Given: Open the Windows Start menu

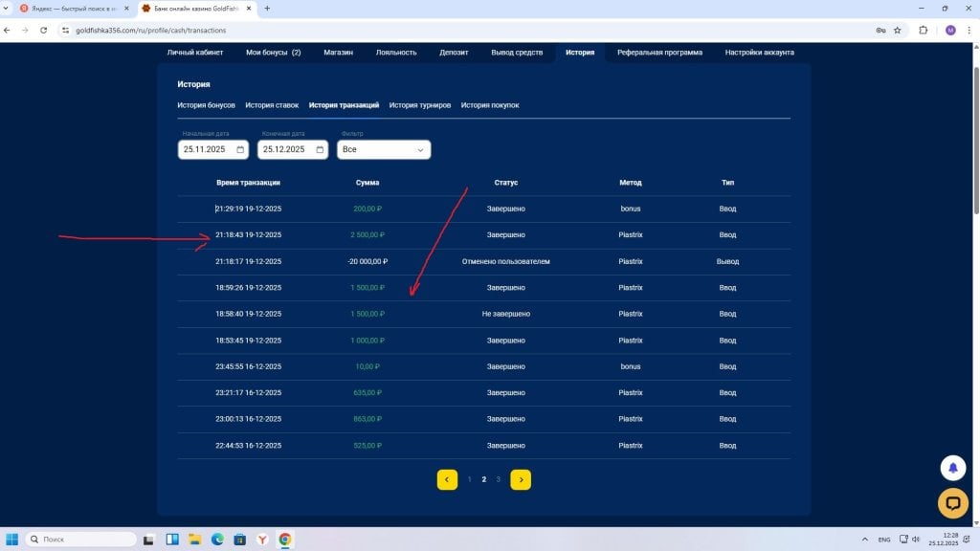Looking at the screenshot, I should tap(11, 540).
